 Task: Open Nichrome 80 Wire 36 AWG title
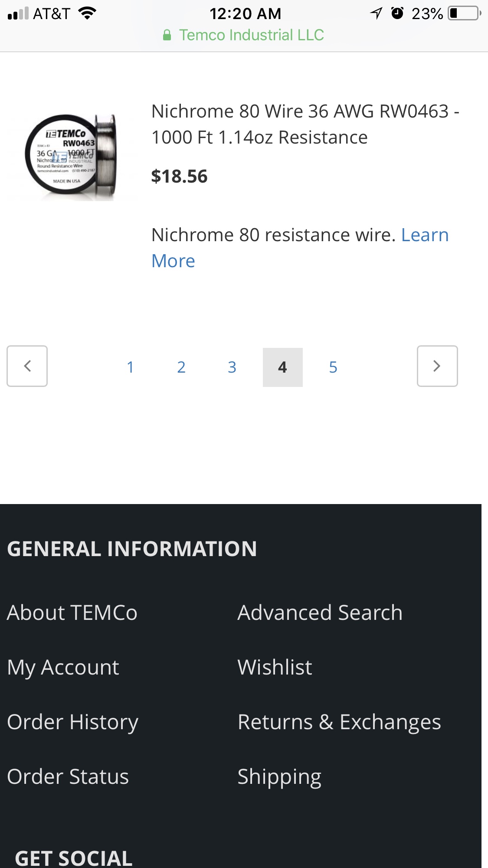[x=305, y=124]
